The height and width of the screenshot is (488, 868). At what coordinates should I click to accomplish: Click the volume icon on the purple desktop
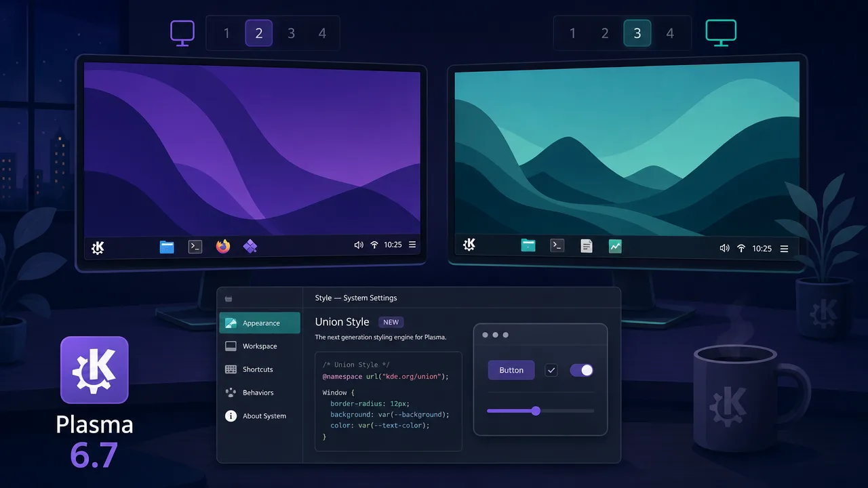tap(359, 245)
